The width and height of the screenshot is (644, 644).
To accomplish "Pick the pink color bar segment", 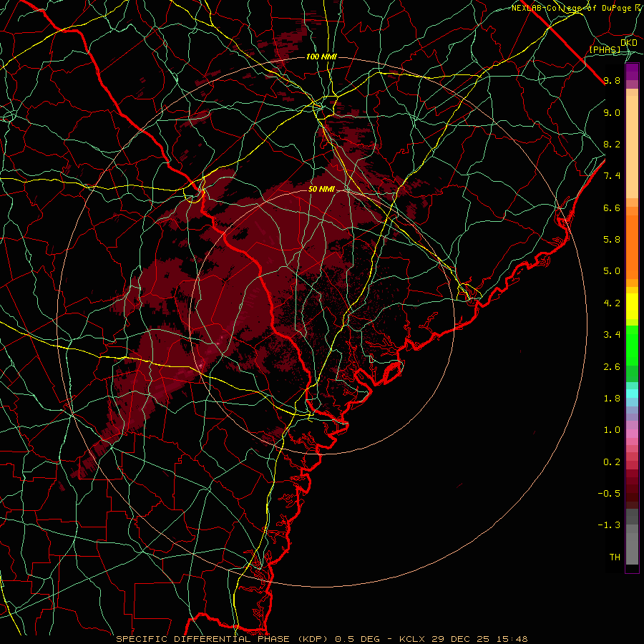I will pyautogui.click(x=632, y=434).
